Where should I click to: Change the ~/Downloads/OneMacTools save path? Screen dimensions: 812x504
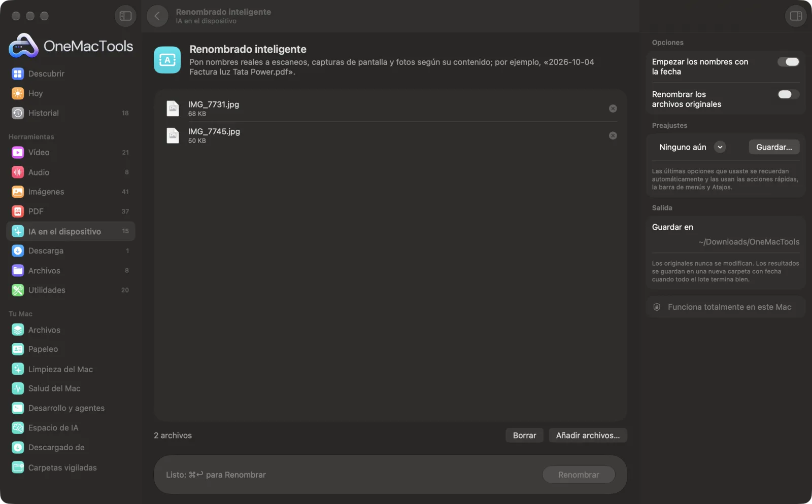(749, 242)
